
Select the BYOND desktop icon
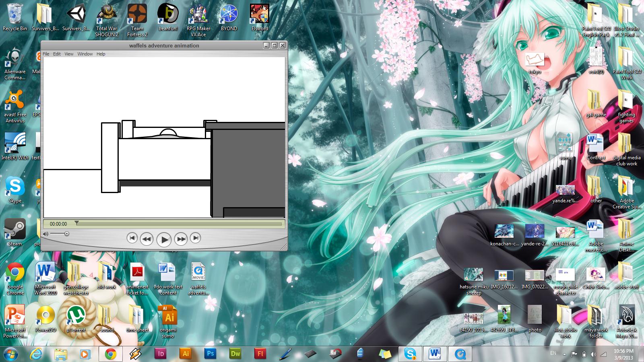(229, 17)
